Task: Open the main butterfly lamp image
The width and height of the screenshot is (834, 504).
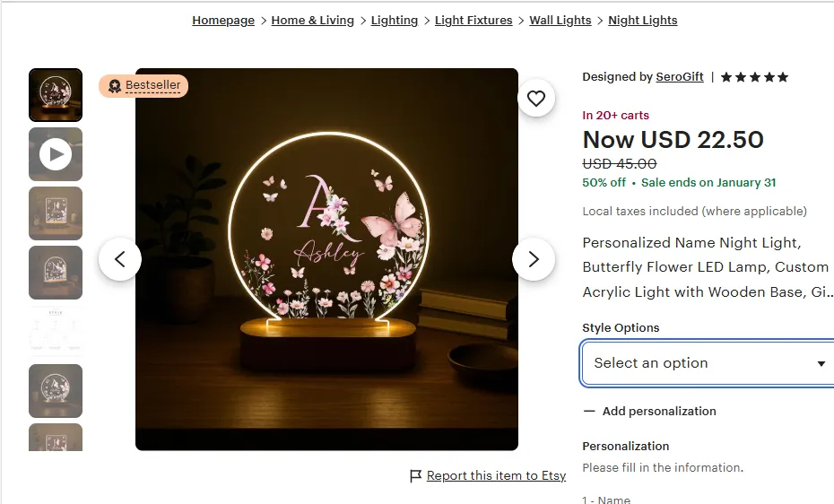Action: 326,259
